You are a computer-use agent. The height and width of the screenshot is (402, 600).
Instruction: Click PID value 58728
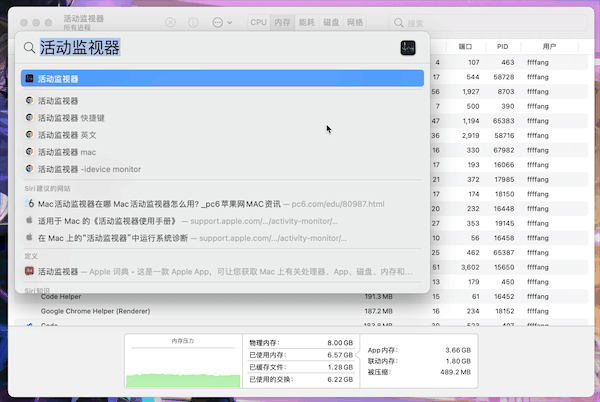504,77
